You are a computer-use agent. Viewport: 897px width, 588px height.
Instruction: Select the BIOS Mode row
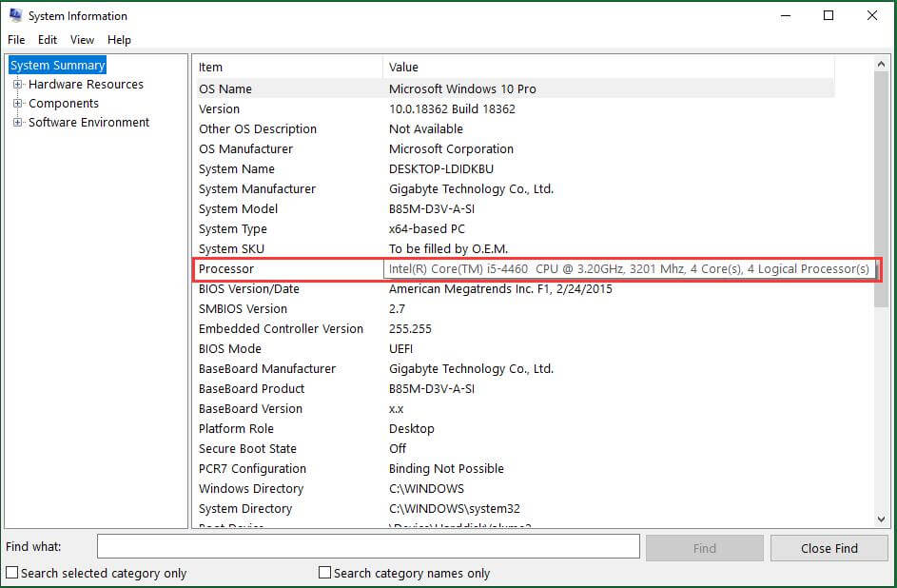pos(515,349)
